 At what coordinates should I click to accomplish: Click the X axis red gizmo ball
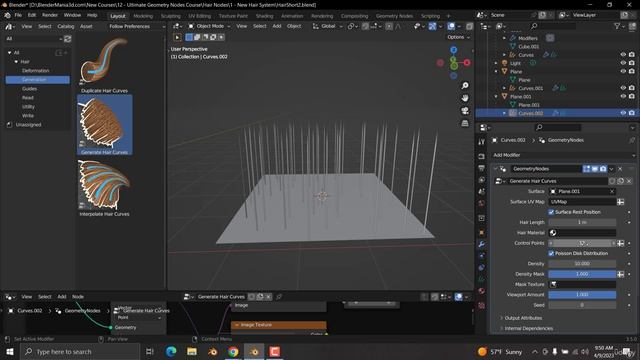(467, 62)
